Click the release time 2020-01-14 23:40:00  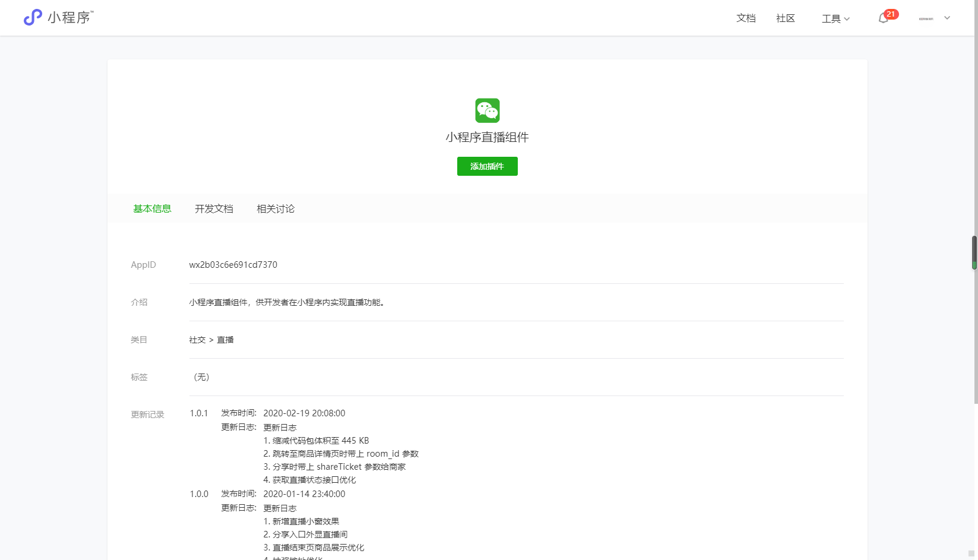coord(304,494)
